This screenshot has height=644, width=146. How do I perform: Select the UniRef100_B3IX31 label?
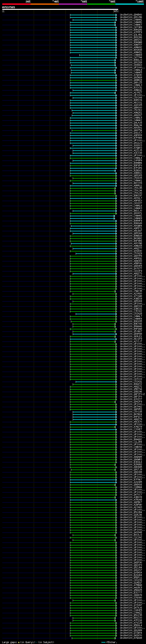coord(131,87)
